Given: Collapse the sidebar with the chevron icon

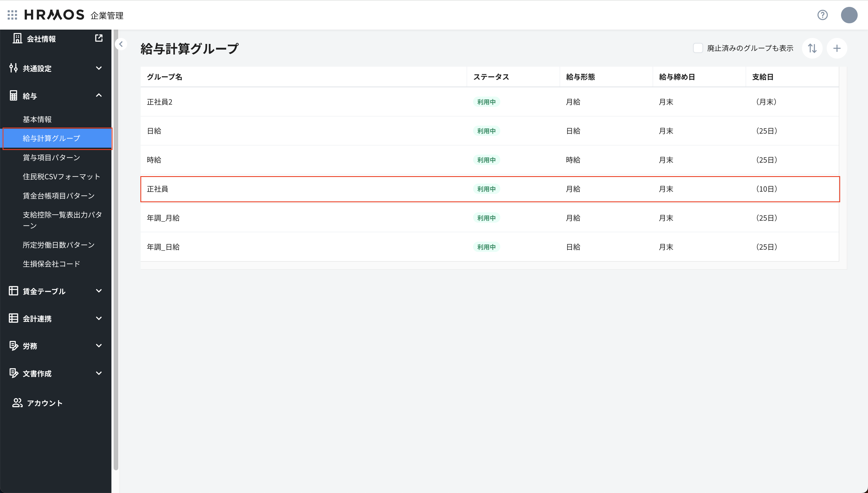Looking at the screenshot, I should (121, 44).
